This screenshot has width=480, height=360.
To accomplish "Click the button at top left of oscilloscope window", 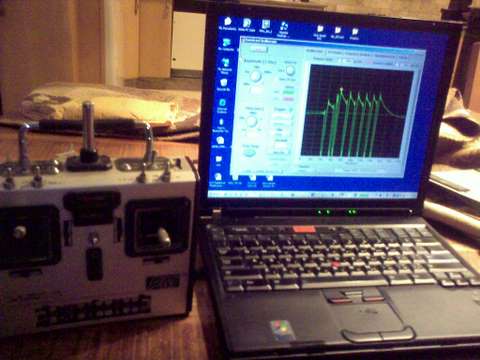I will [x=258, y=49].
